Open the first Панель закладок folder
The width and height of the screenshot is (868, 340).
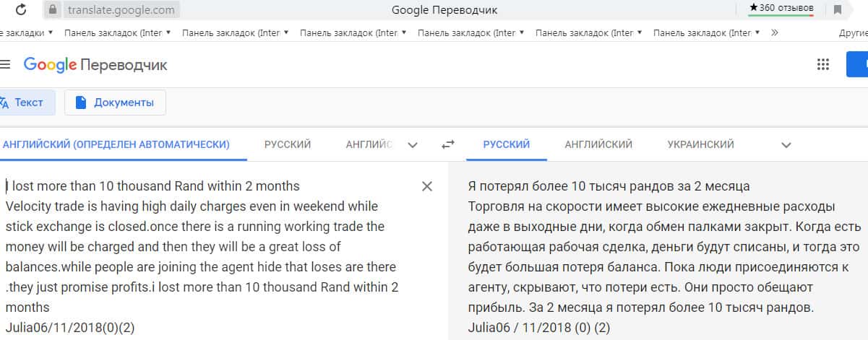point(117,32)
